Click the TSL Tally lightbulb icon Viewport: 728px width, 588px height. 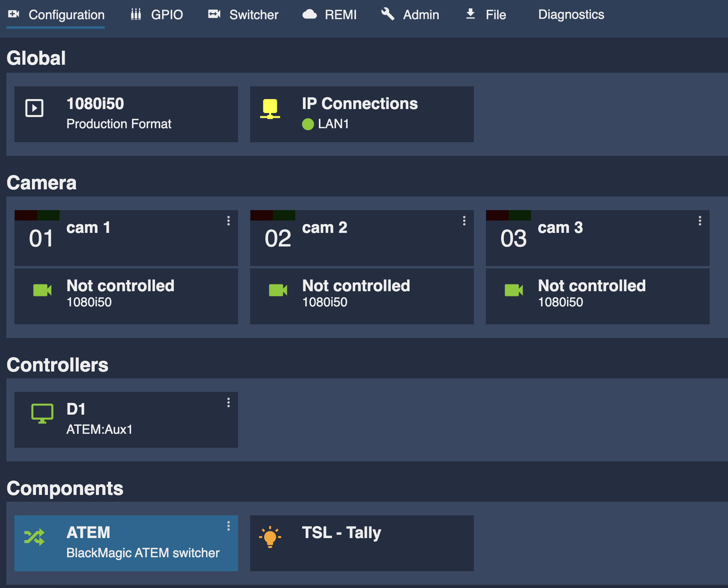pos(270,537)
